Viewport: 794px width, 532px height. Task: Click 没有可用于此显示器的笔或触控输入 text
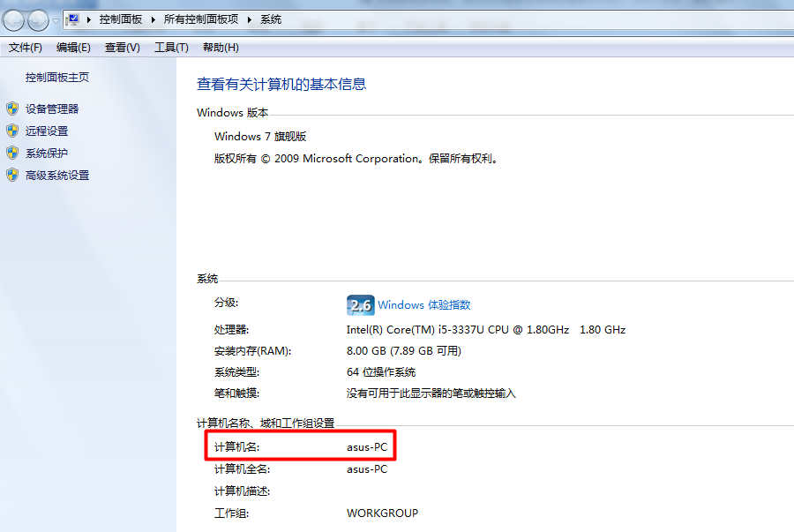click(431, 393)
